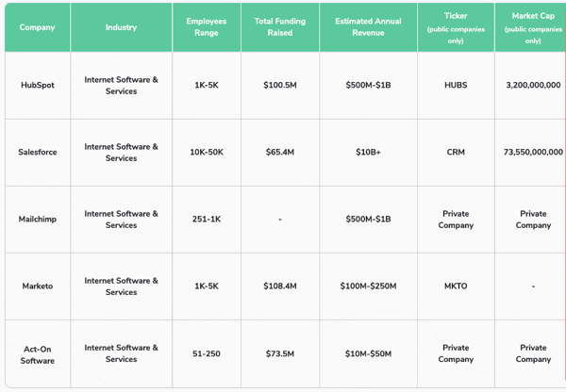Click Salesforce's 73,550,000,000 market cap
566x392 pixels.
click(533, 152)
